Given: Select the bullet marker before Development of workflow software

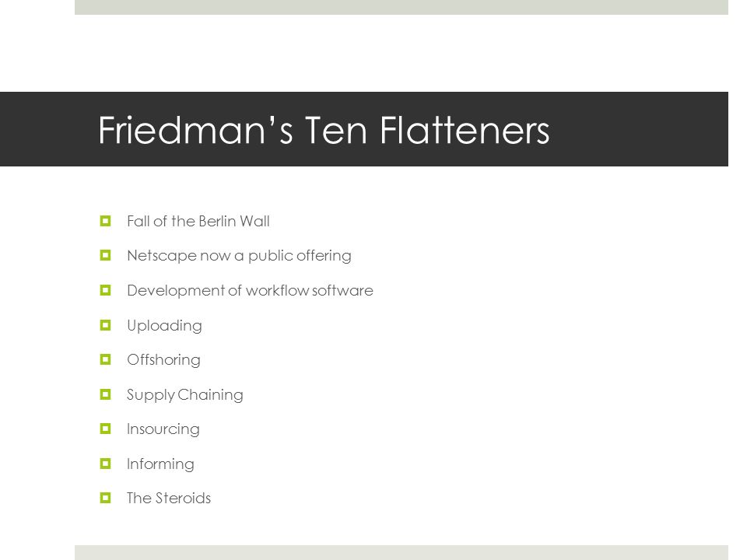Looking at the screenshot, I should pyautogui.click(x=105, y=290).
